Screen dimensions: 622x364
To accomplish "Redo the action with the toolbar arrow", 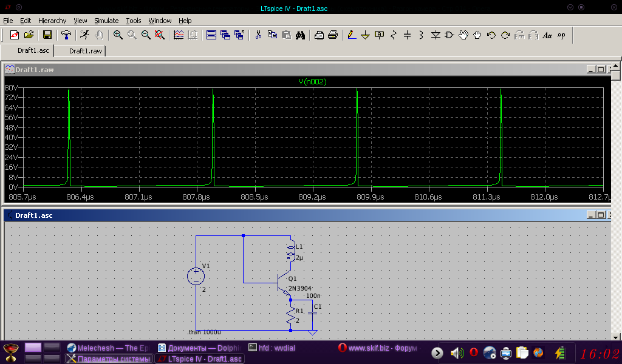I will coord(505,35).
